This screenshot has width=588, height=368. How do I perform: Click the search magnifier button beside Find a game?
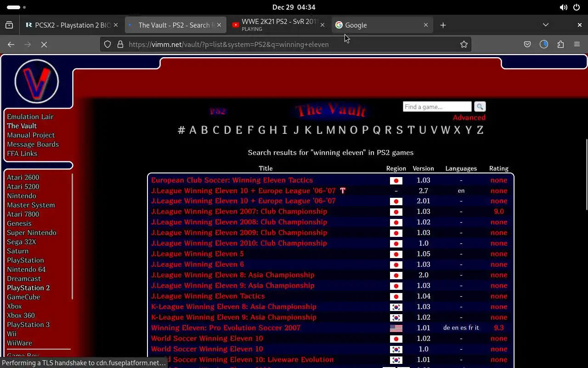[480, 107]
